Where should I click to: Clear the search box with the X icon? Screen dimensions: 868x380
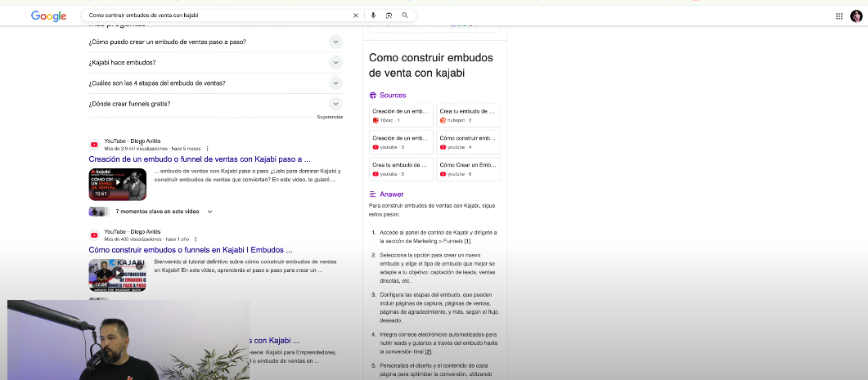[355, 16]
